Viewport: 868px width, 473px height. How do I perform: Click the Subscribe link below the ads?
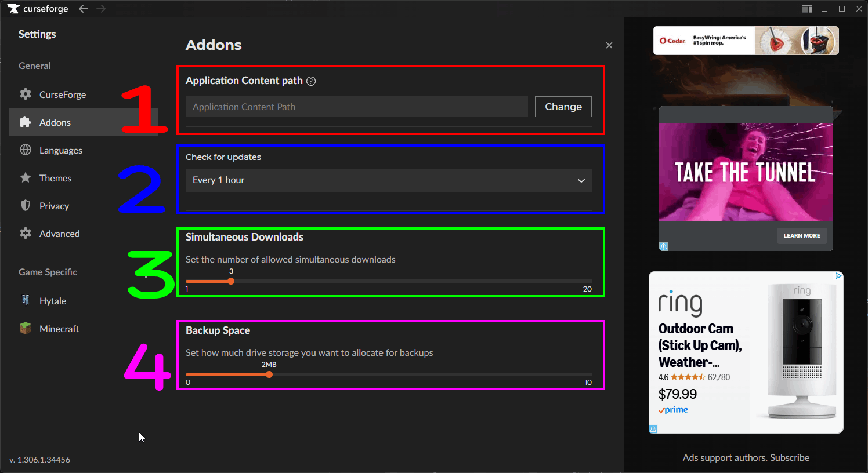pyautogui.click(x=790, y=457)
